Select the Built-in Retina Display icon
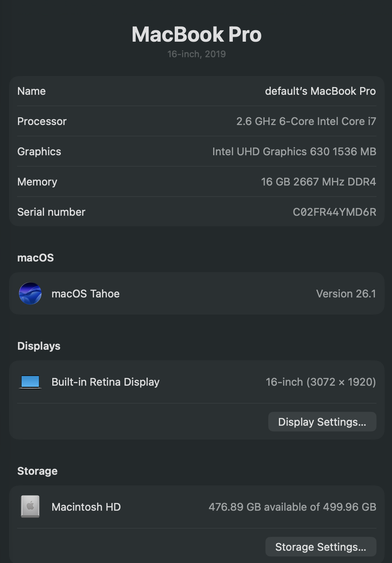This screenshot has width=392, height=563. (x=30, y=381)
